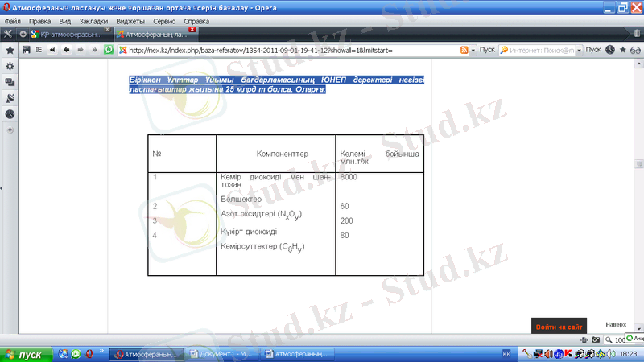Click the orange RSS feed icon
Screen dimensions: 644x362
coord(464,50)
